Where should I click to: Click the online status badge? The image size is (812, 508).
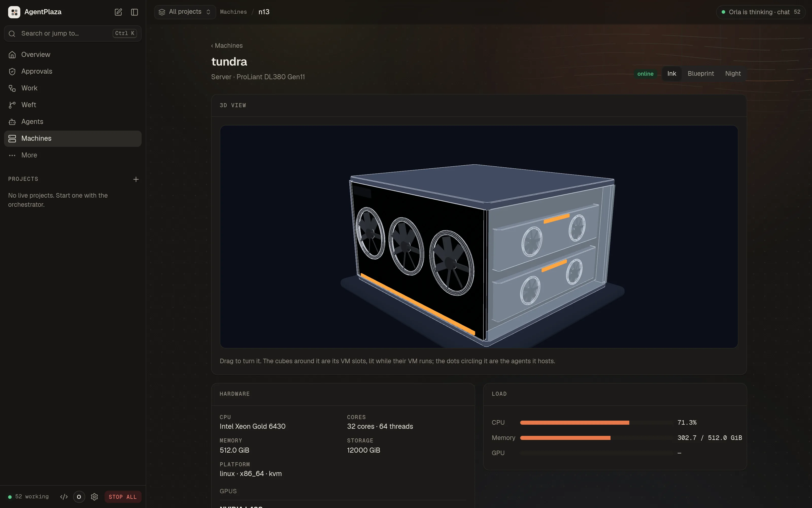645,74
